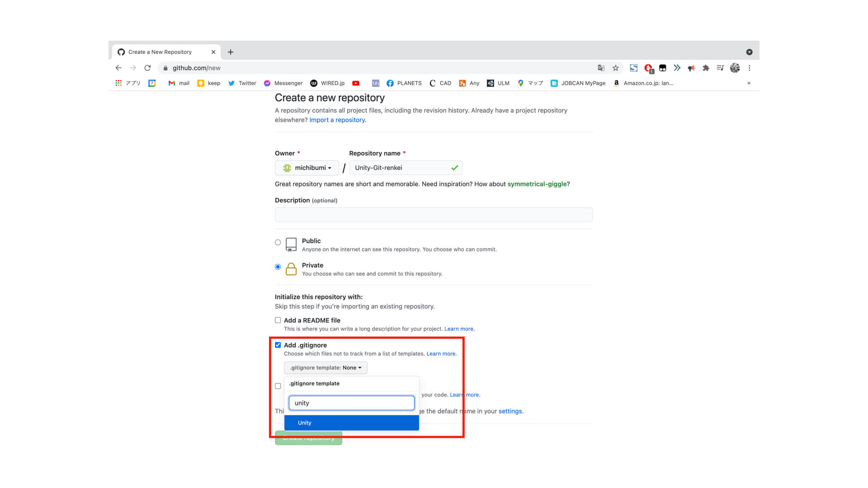Open the YouTube bookmark icon

click(x=356, y=83)
